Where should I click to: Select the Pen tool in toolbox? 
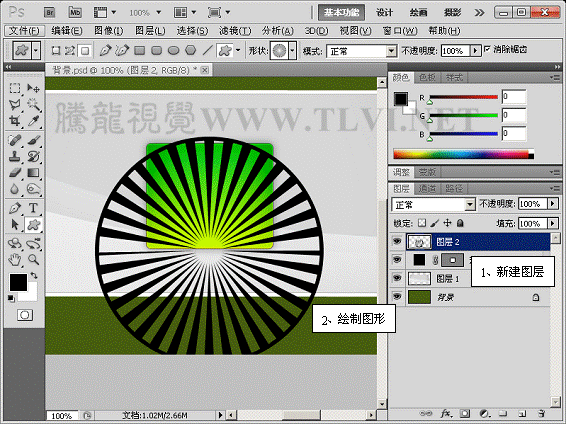click(15, 208)
